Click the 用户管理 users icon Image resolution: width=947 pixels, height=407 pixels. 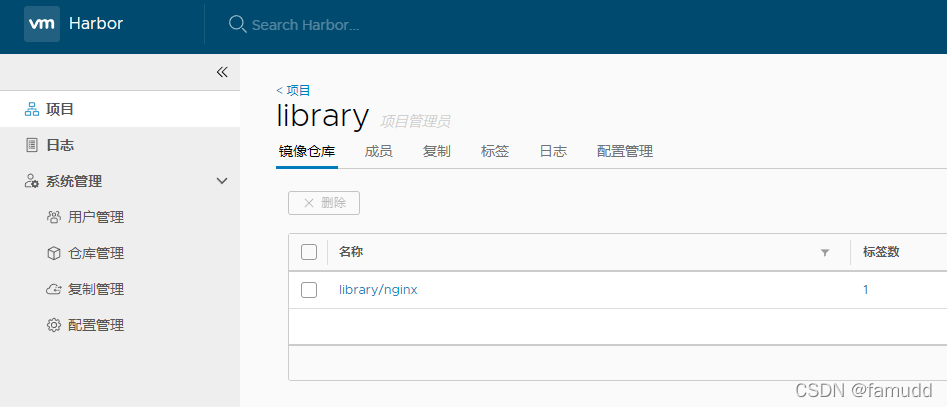[54, 217]
